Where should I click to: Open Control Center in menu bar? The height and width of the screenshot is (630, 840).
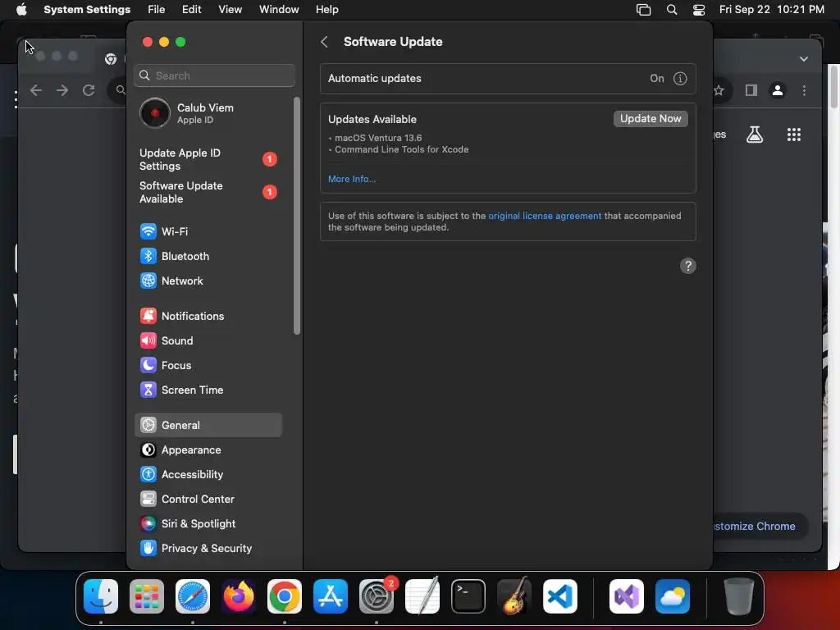pos(699,10)
